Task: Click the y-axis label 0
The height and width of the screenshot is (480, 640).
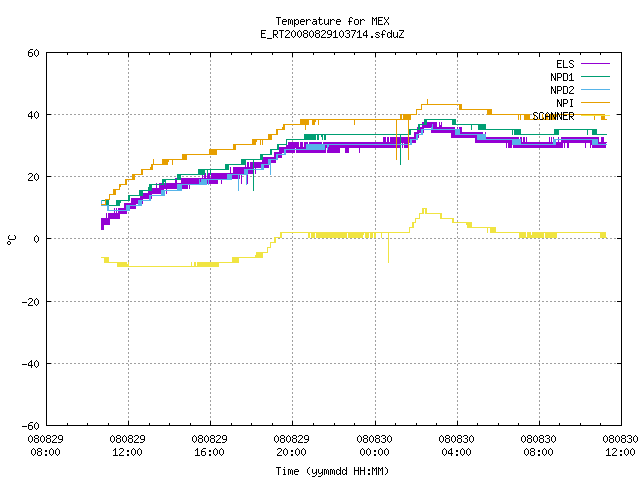Action: click(x=37, y=239)
